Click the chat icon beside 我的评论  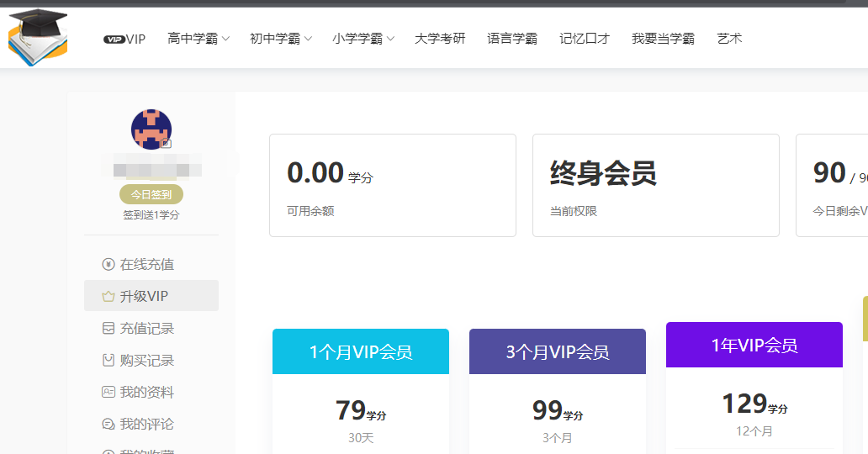[x=108, y=424]
